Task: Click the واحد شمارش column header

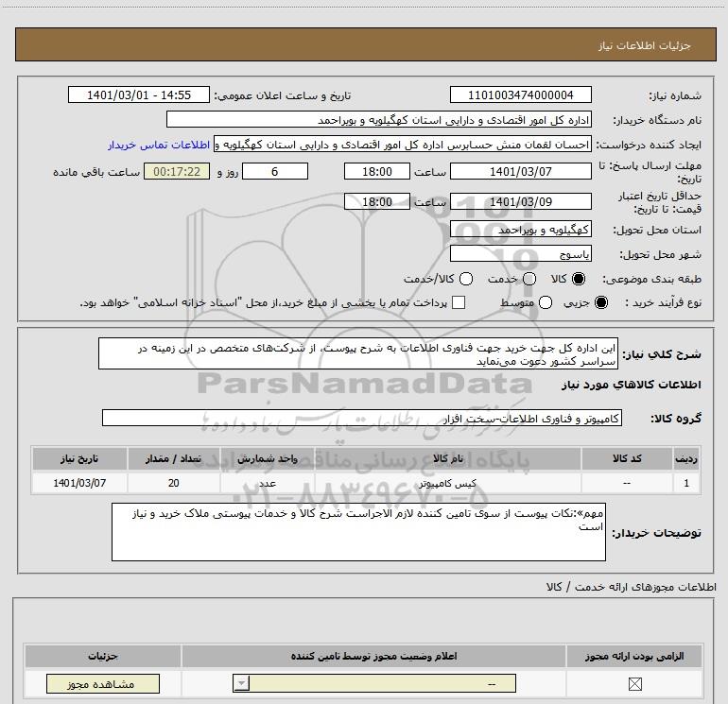Action: pyautogui.click(x=268, y=459)
